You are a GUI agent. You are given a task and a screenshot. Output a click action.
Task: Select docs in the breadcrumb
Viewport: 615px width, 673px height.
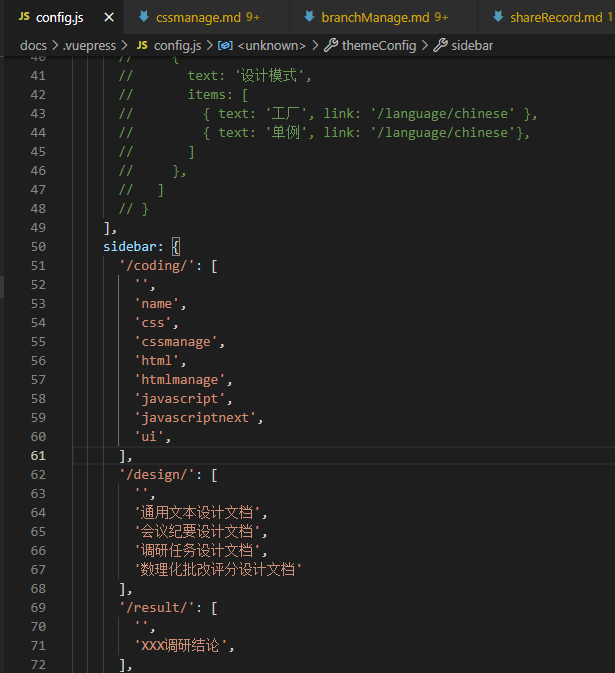point(33,45)
